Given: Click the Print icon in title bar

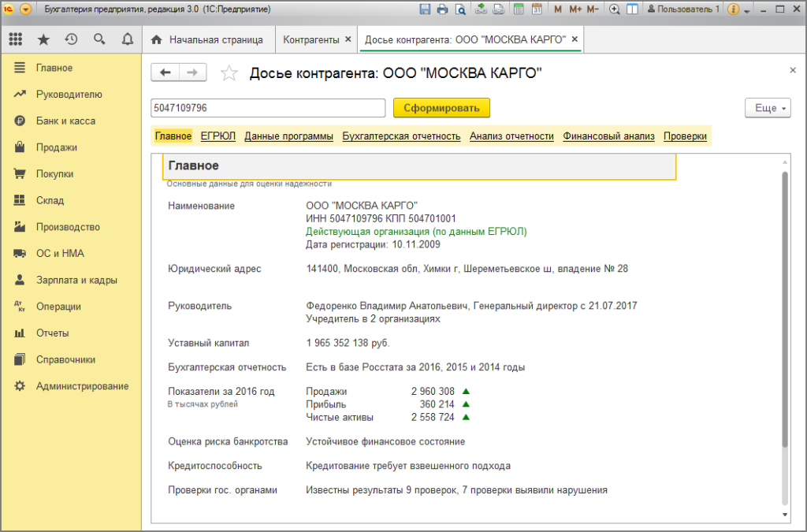Looking at the screenshot, I should pos(442,9).
